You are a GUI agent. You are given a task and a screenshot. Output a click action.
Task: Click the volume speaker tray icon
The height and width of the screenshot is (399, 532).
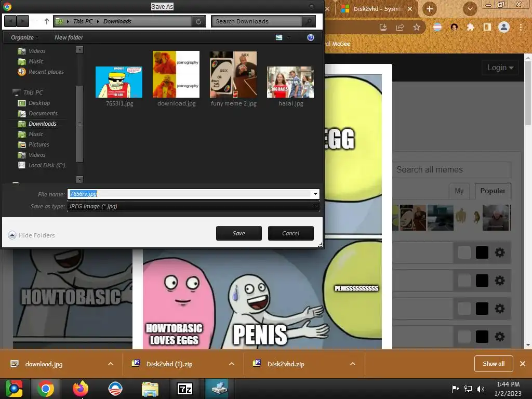pos(481,389)
